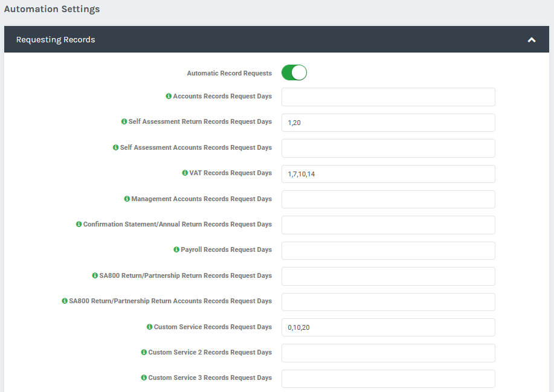Click the Confirmation Statement/Annual Return Records Request Days label
The height and width of the screenshot is (392, 554).
coord(178,224)
